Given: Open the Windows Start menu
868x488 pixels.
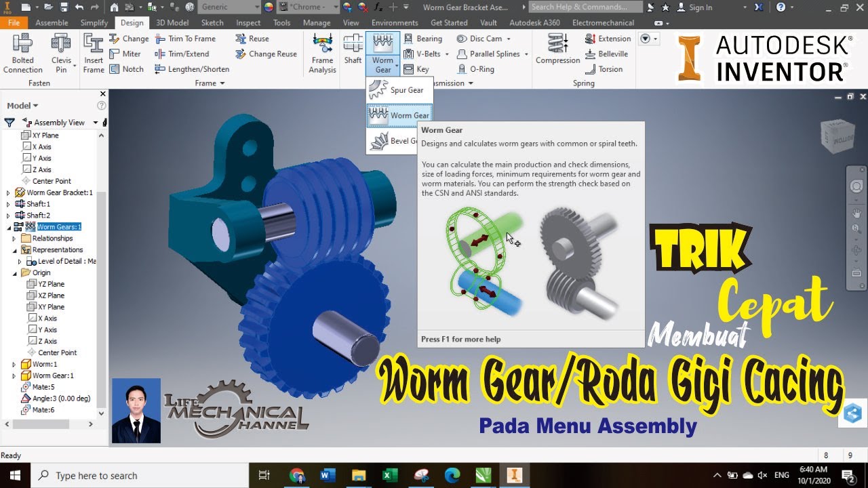Looking at the screenshot, I should [15, 475].
